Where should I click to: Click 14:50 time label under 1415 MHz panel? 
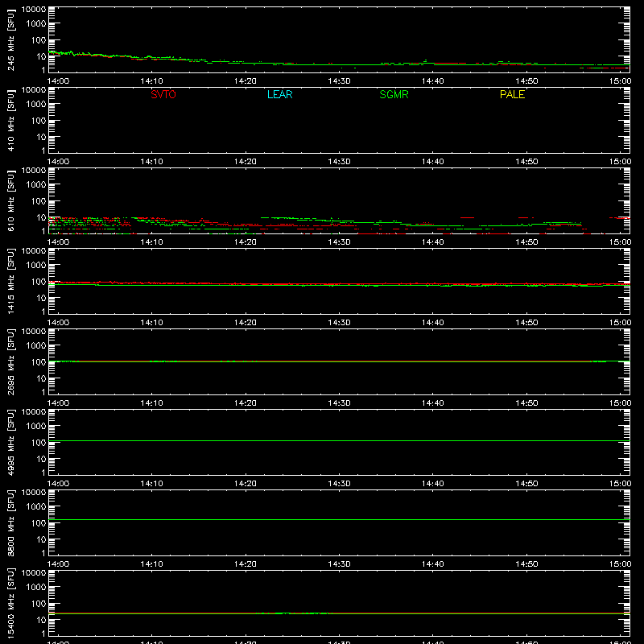point(526,323)
